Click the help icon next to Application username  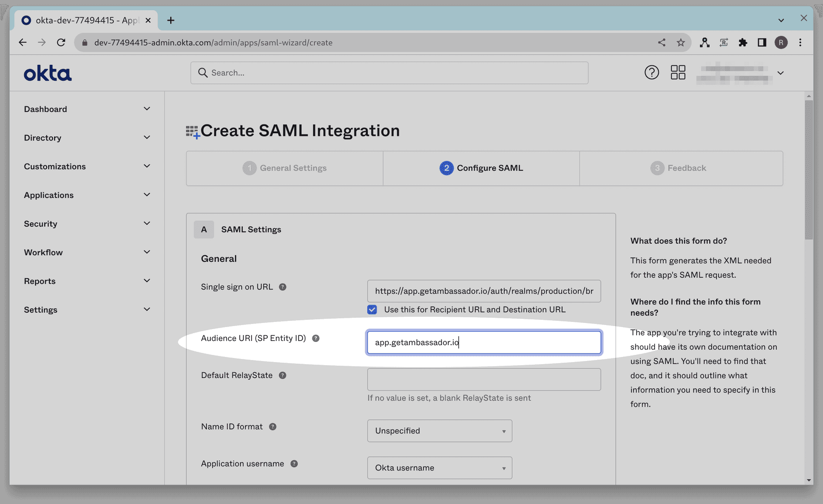294,464
